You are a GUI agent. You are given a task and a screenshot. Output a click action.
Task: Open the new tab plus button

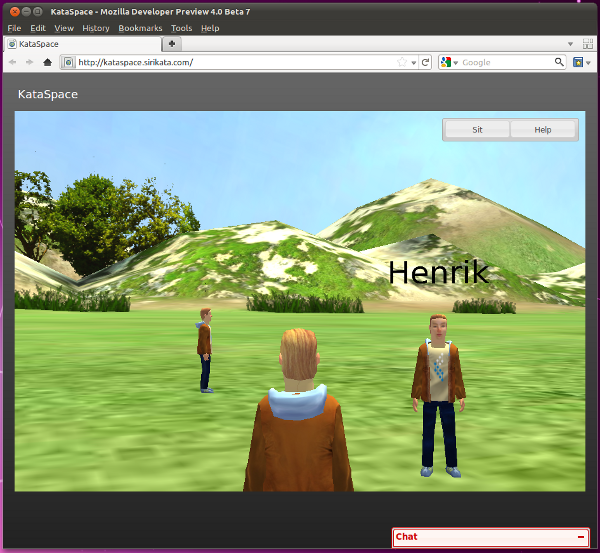172,44
